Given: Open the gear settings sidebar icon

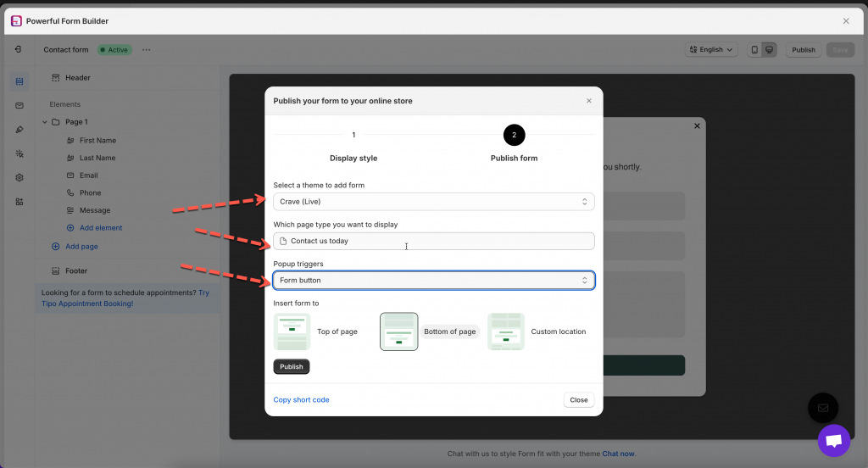Looking at the screenshot, I should point(19,178).
